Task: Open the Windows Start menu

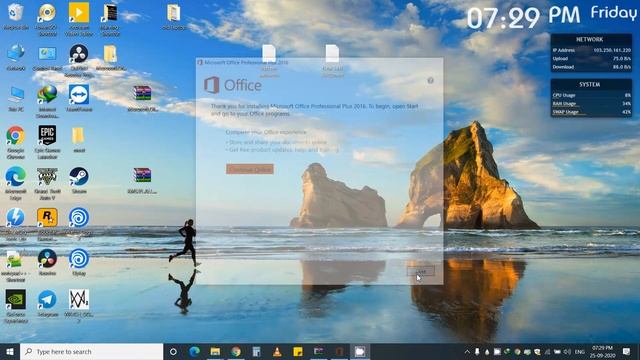Action: tap(10, 351)
